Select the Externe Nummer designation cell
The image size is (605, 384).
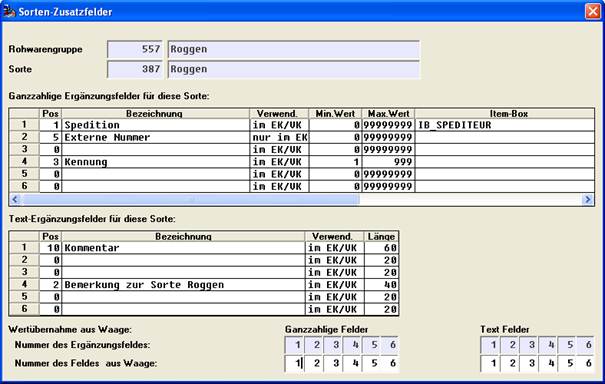click(x=155, y=137)
